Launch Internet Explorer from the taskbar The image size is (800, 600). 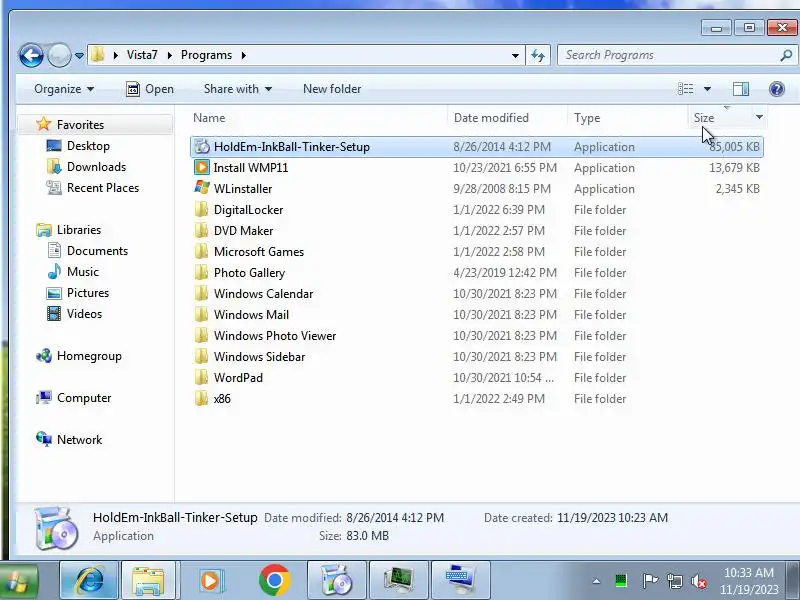coord(89,581)
